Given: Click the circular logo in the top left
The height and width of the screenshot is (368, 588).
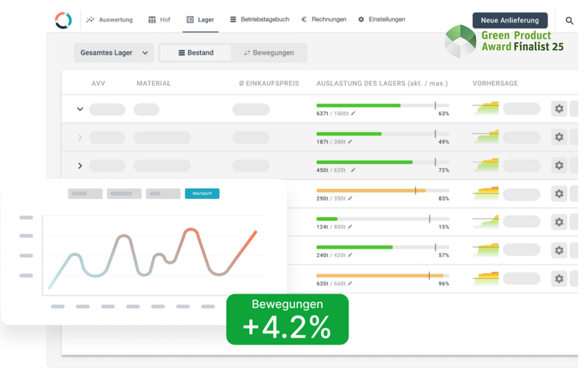Looking at the screenshot, I should coord(62,20).
